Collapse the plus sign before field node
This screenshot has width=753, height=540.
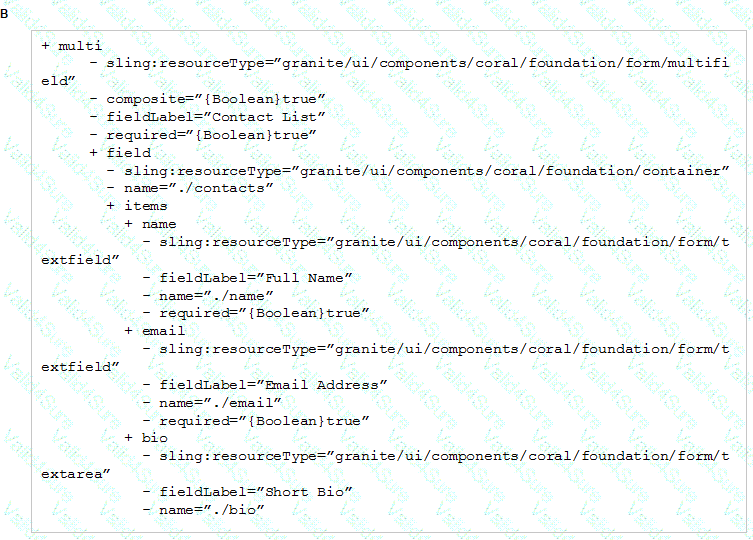(94, 153)
